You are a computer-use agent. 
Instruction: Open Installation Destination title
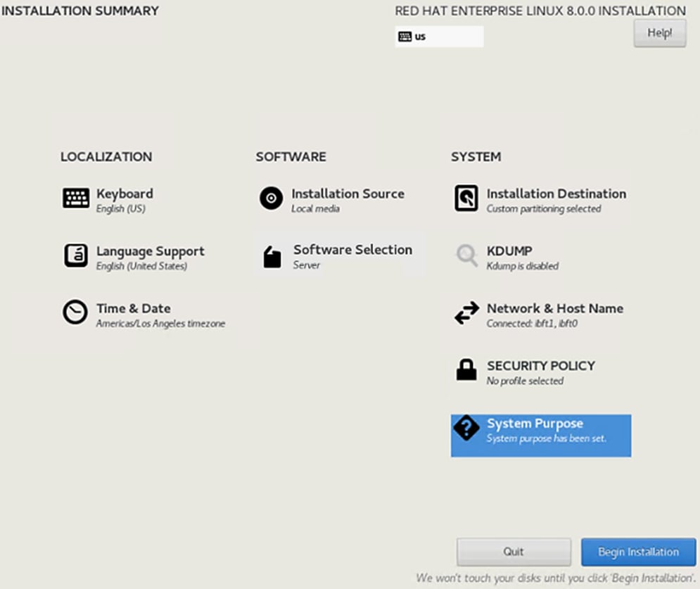[x=556, y=194]
